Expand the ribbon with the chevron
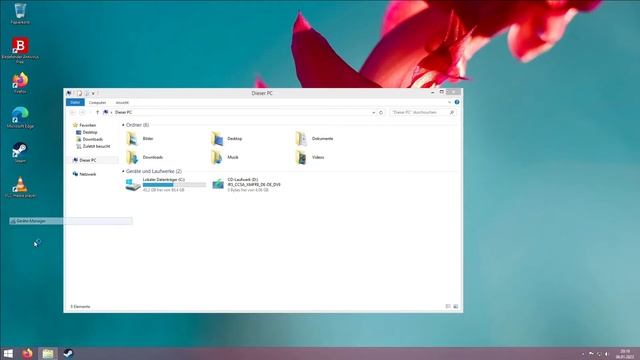Viewport: 640px width, 360px height. 449,102
